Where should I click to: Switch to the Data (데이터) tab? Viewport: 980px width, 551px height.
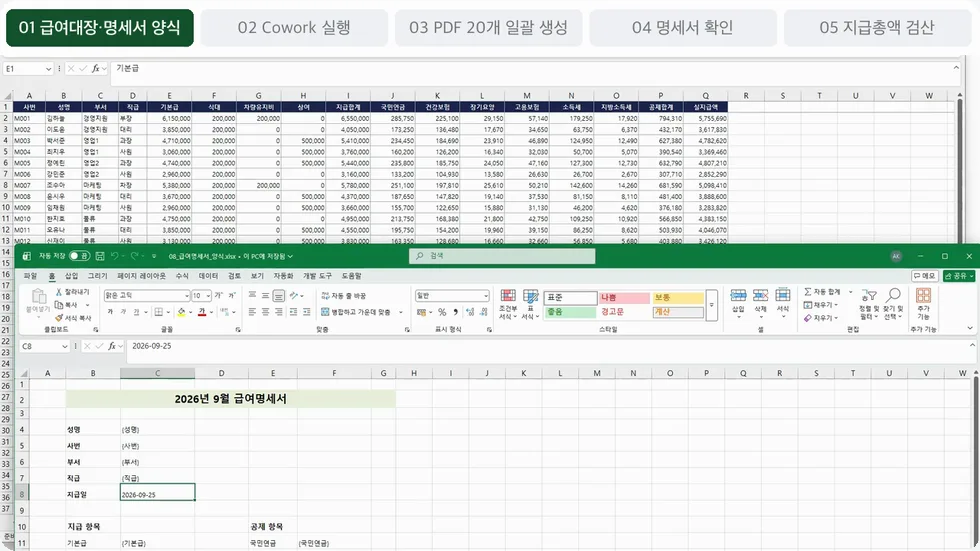pos(208,276)
